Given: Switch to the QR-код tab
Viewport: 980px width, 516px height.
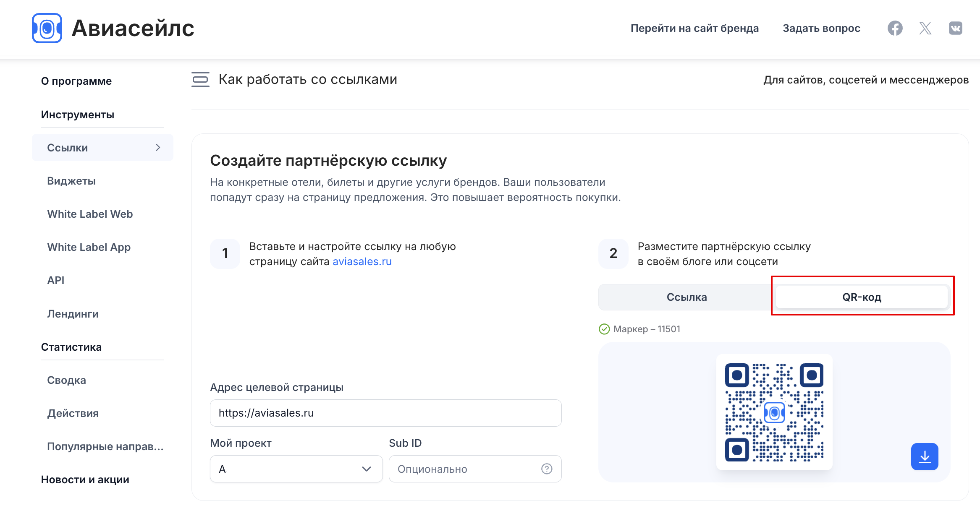Looking at the screenshot, I should click(x=862, y=297).
